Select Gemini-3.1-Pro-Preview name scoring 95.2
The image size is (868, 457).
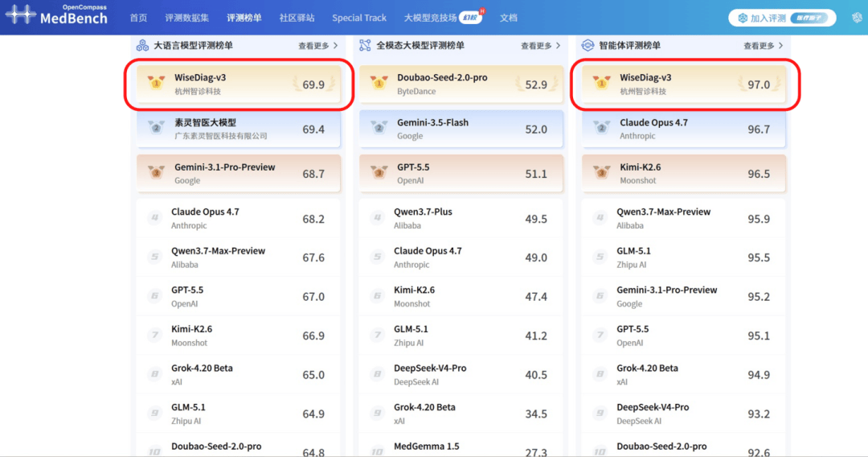click(x=667, y=290)
